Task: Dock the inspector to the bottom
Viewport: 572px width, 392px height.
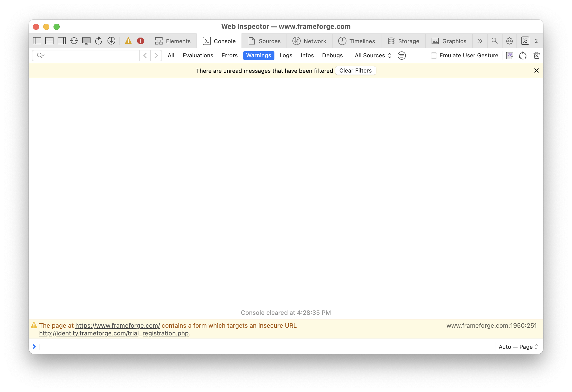Action: click(x=49, y=41)
